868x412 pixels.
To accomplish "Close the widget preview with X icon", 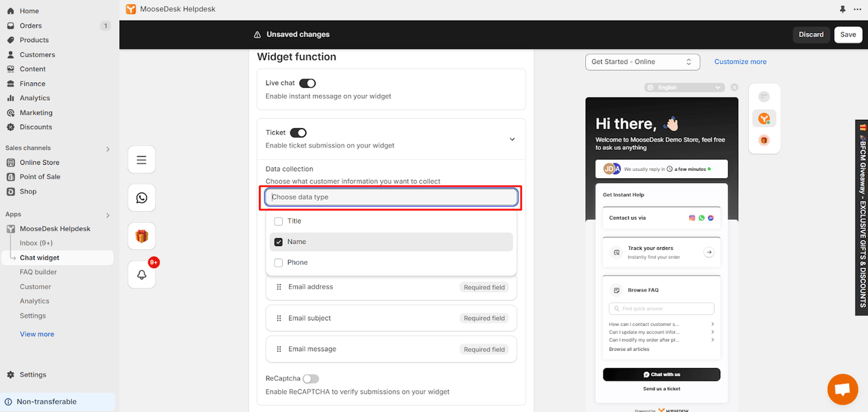I will coord(734,87).
